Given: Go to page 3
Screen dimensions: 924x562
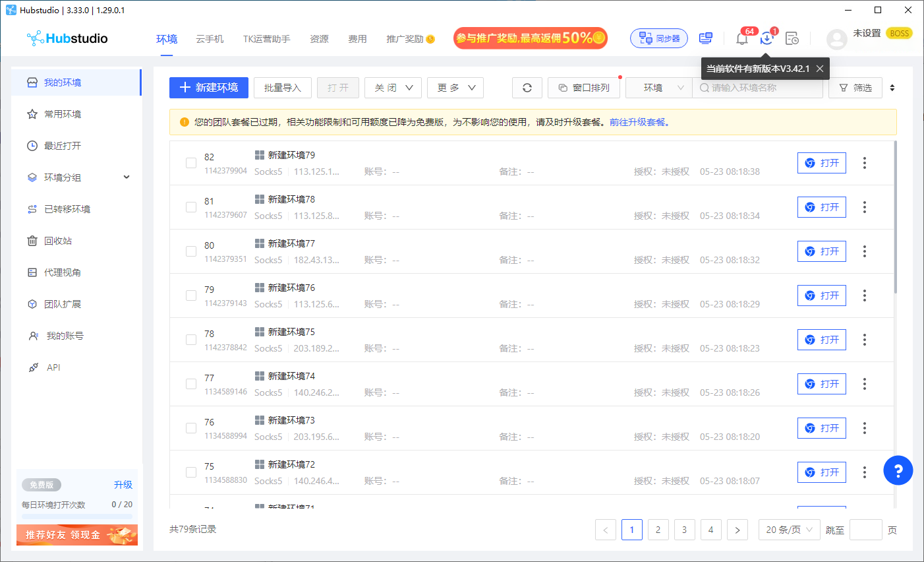Looking at the screenshot, I should click(685, 530).
